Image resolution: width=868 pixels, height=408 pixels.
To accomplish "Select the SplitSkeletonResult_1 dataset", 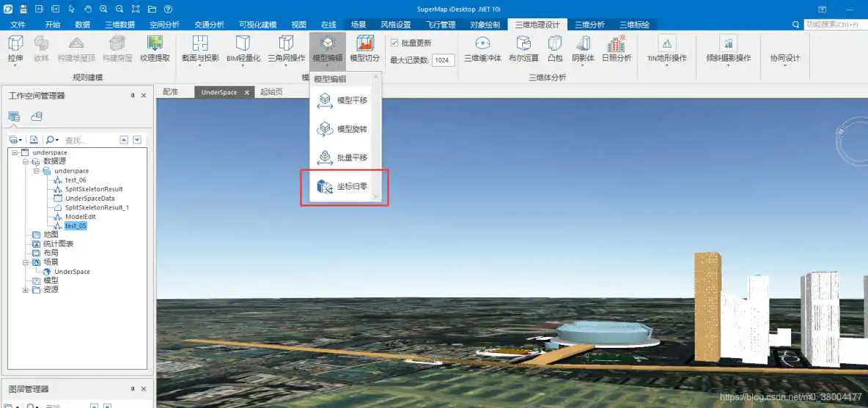I will coord(97,207).
